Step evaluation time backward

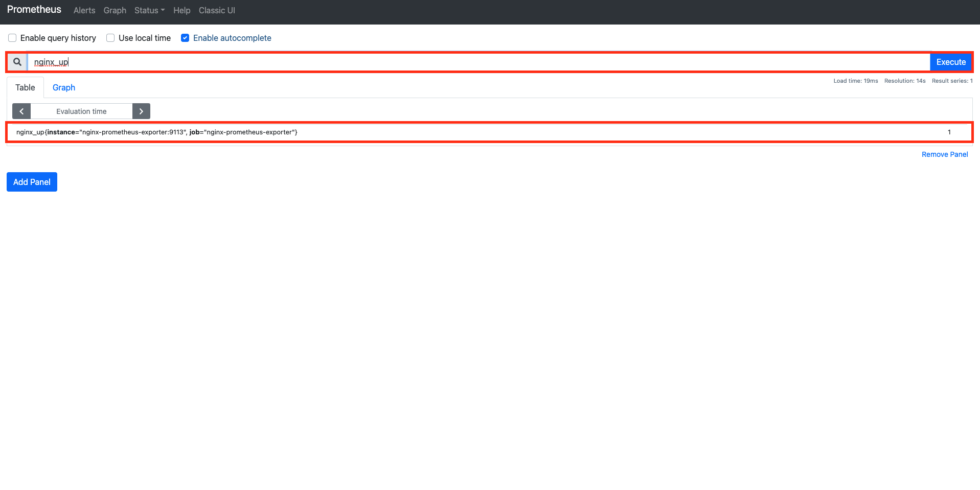point(21,111)
